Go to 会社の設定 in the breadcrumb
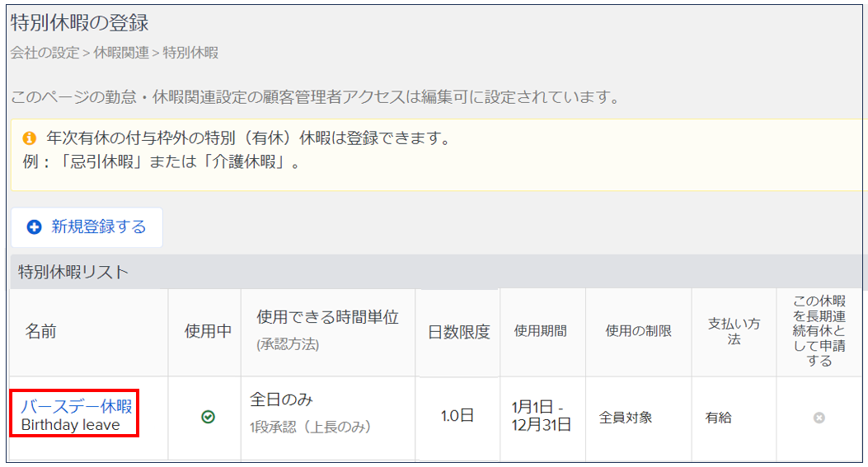 45,53
